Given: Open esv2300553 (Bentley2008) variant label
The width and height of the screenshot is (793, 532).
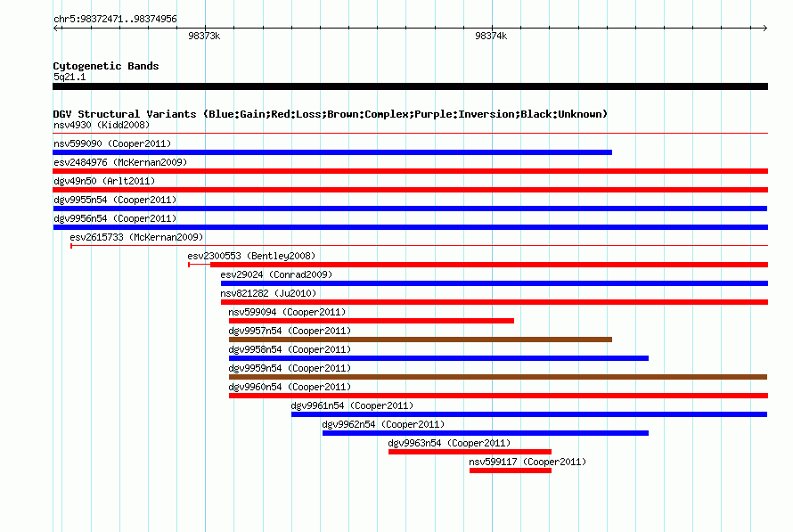Looking at the screenshot, I should point(251,256).
